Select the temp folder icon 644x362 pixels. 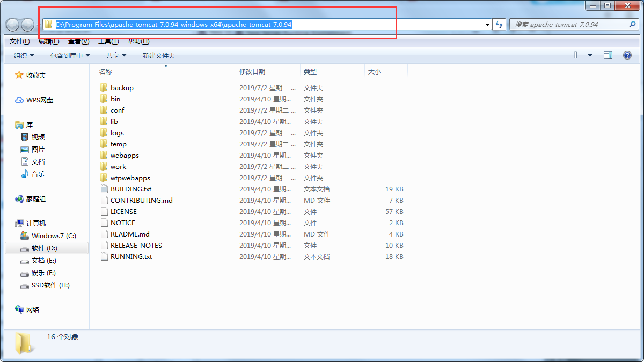click(104, 144)
